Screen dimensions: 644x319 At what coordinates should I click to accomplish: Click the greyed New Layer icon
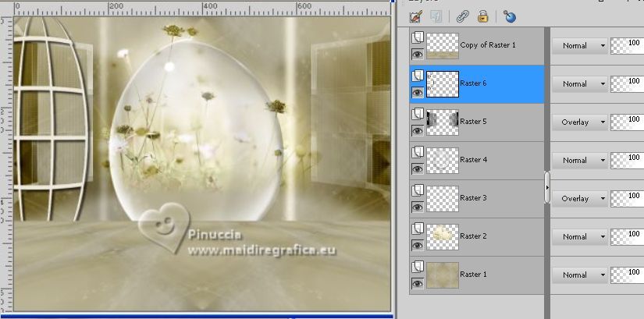coord(436,17)
